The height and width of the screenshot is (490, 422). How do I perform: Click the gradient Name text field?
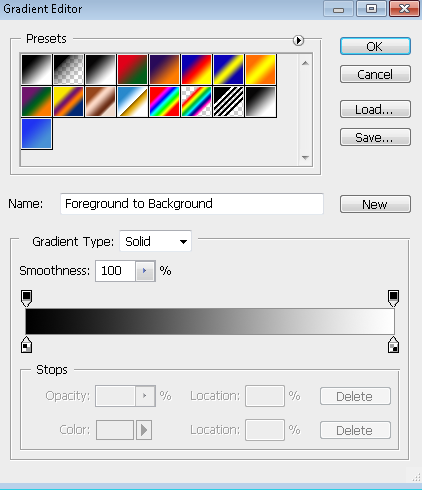[x=192, y=204]
